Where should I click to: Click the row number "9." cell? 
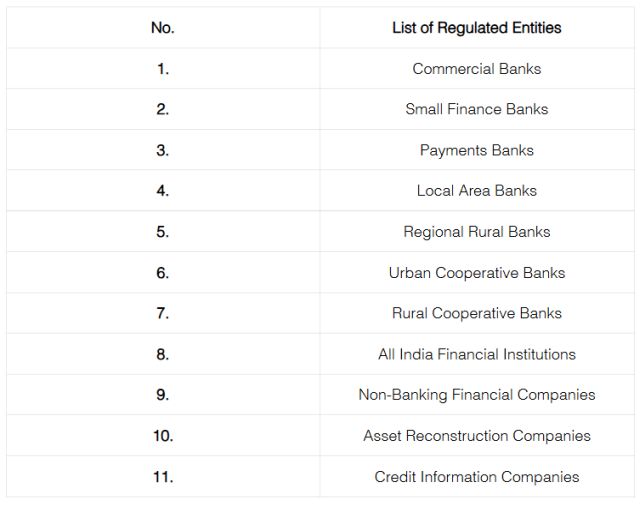162,395
